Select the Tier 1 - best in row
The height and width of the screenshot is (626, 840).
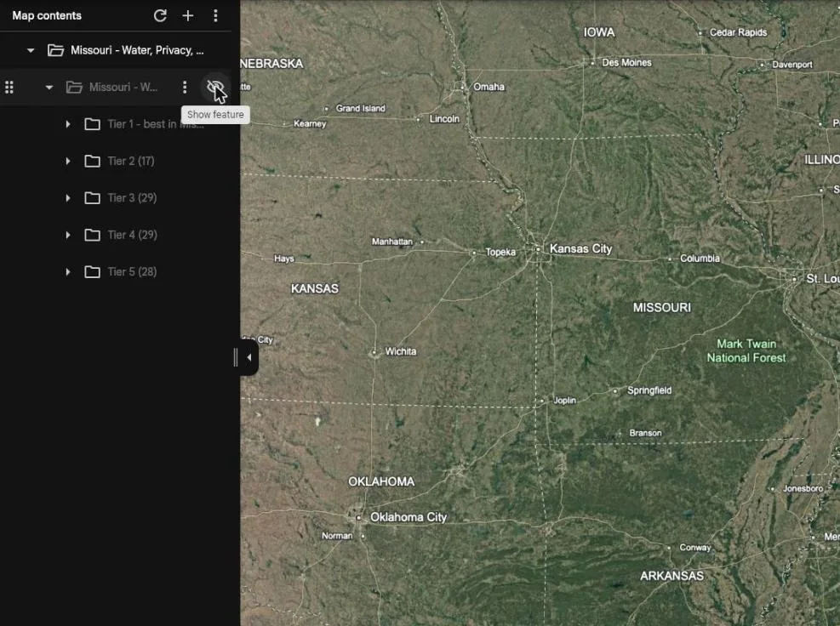[x=116, y=124]
